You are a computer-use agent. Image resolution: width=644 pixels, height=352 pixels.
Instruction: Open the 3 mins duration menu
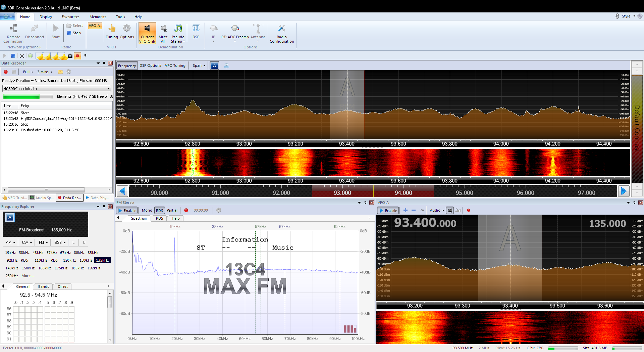(x=45, y=72)
